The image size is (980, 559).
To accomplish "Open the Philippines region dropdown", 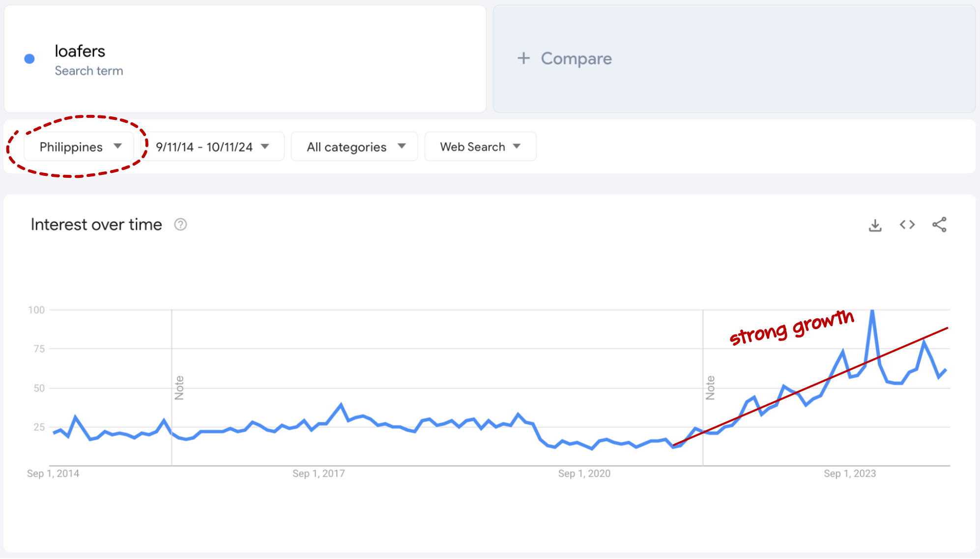I will coord(80,147).
